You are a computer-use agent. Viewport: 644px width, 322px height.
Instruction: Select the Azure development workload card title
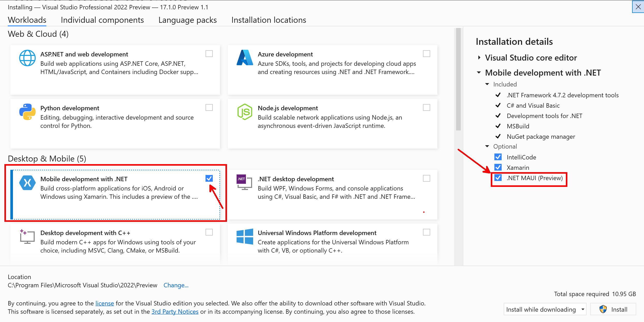click(x=285, y=54)
